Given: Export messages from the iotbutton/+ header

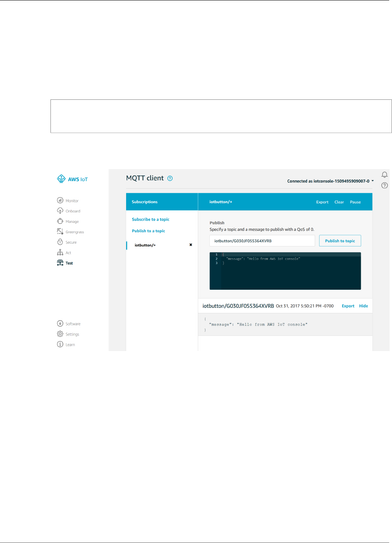Looking at the screenshot, I should click(322, 202).
